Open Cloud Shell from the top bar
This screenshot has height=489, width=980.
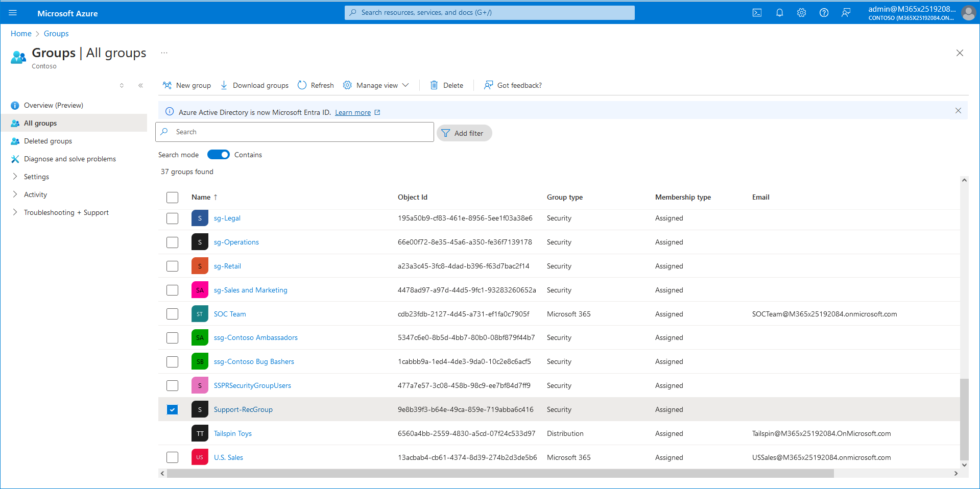(757, 13)
